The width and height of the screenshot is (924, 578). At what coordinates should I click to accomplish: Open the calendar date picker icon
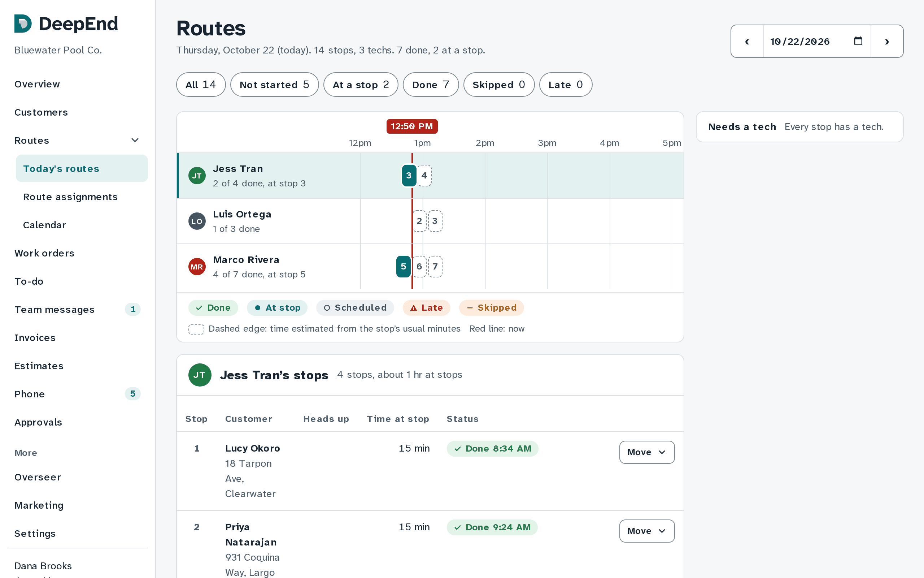click(858, 41)
